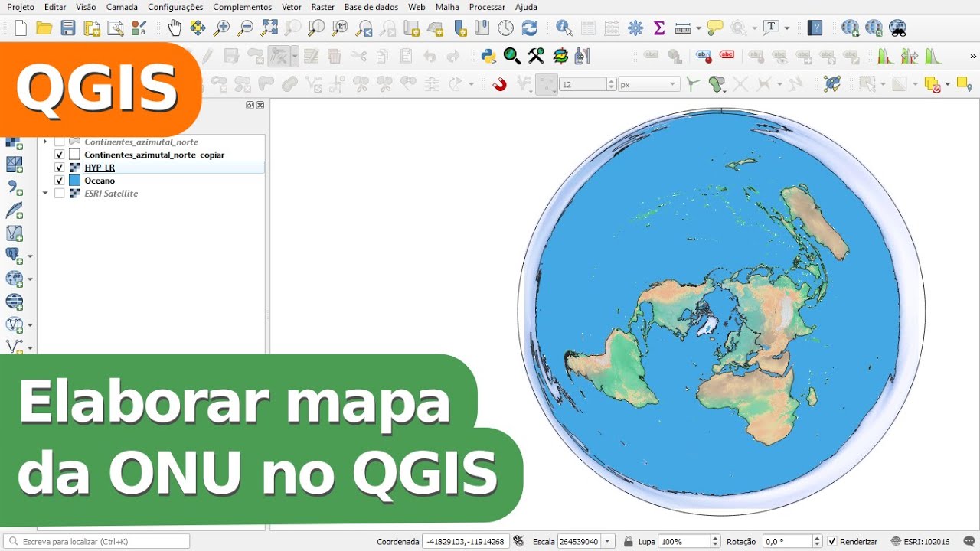Select the Measure ruler tool
This screenshot has width=980, height=551.
[683, 28]
